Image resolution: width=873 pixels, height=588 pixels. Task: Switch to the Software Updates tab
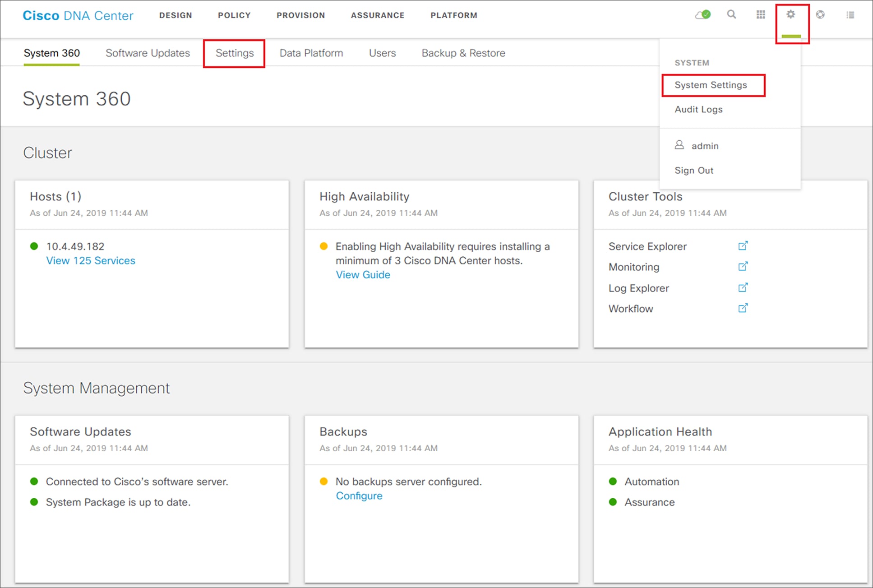click(x=148, y=53)
